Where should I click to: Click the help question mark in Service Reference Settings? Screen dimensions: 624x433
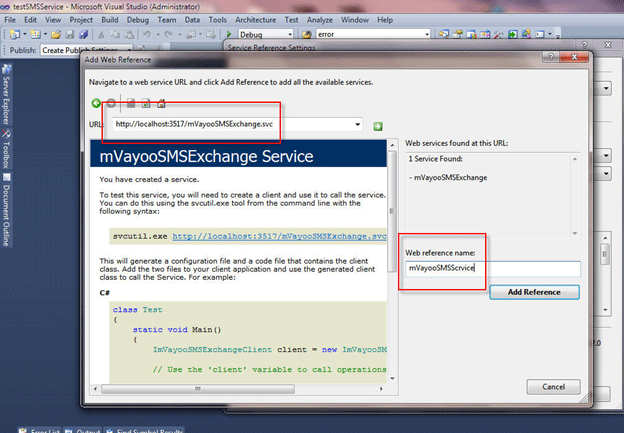tap(585, 45)
